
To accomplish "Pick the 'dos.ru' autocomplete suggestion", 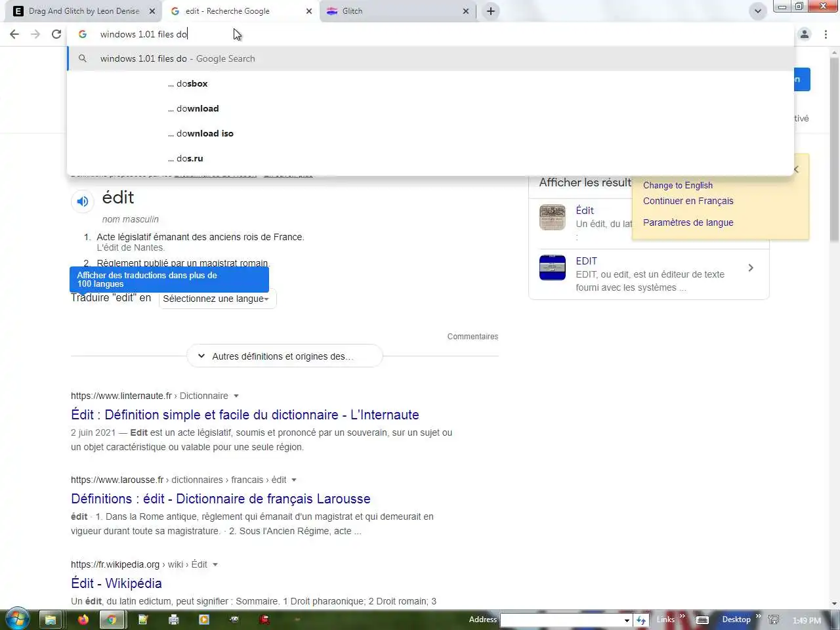I will pyautogui.click(x=430, y=158).
